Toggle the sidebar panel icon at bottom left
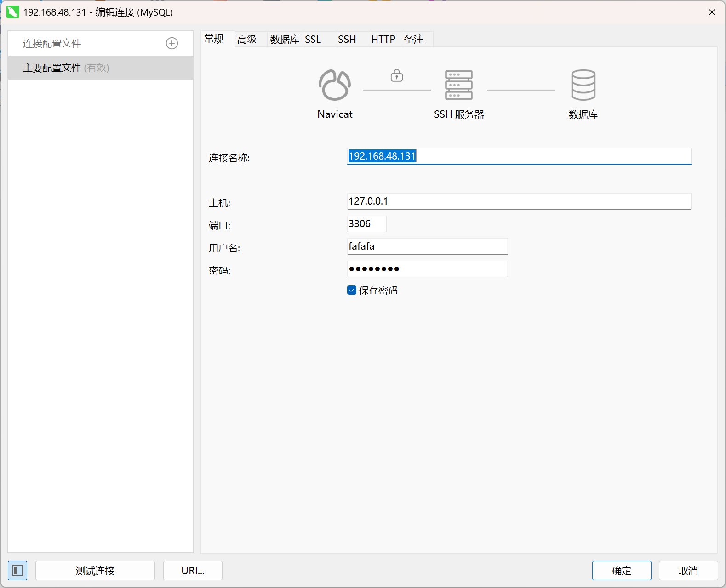Screen dimensions: 726x588 (x=17, y=571)
